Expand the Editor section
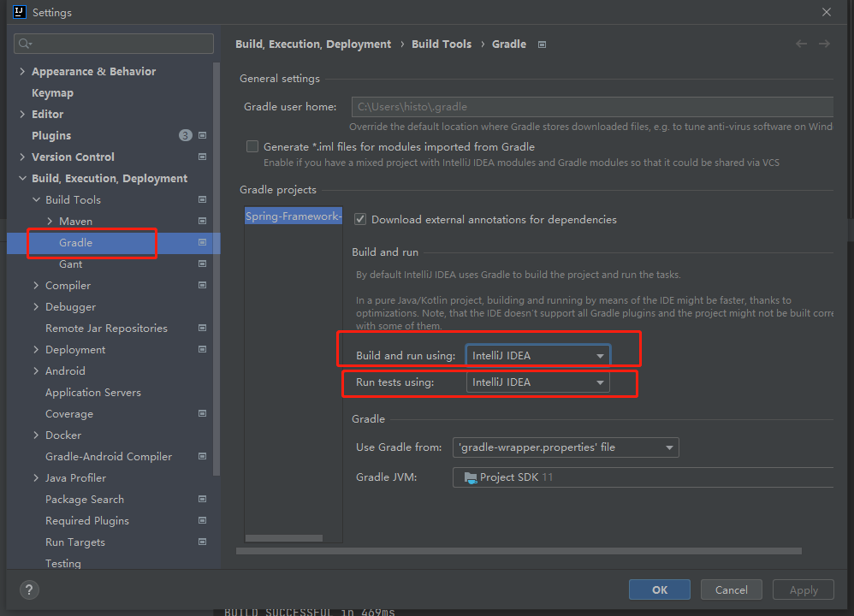This screenshot has width=854, height=616. pos(22,114)
